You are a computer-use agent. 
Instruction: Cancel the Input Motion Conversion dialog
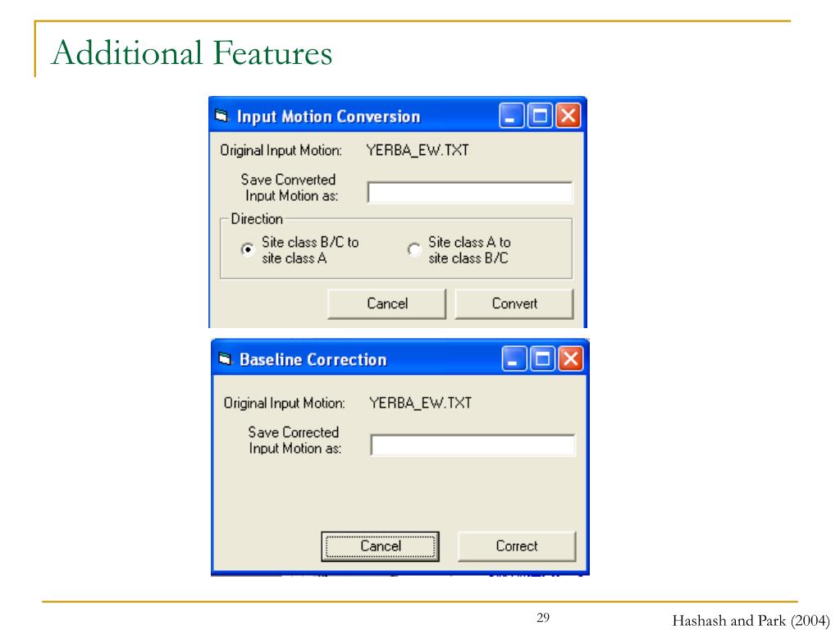click(x=387, y=304)
